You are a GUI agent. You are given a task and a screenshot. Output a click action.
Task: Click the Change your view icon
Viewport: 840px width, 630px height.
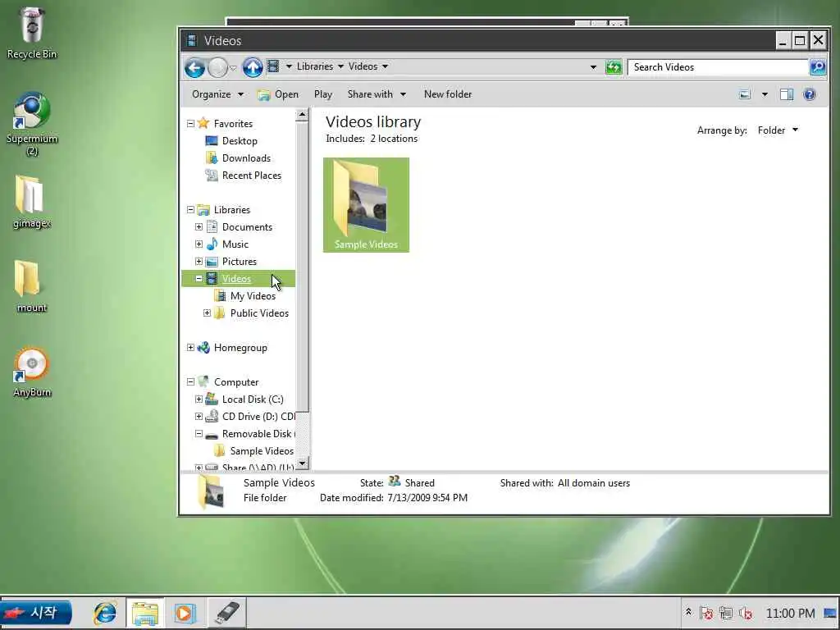click(745, 94)
